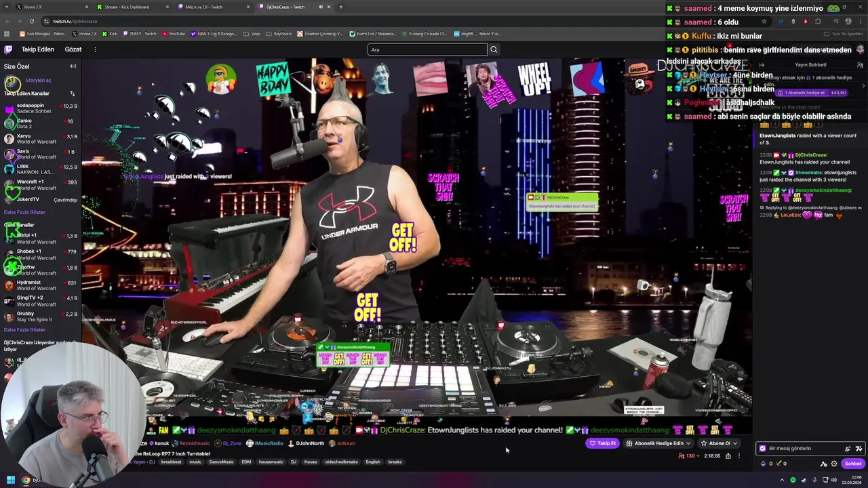Open the chat identity badge icon
This screenshot has height=488, width=868.
point(763,449)
